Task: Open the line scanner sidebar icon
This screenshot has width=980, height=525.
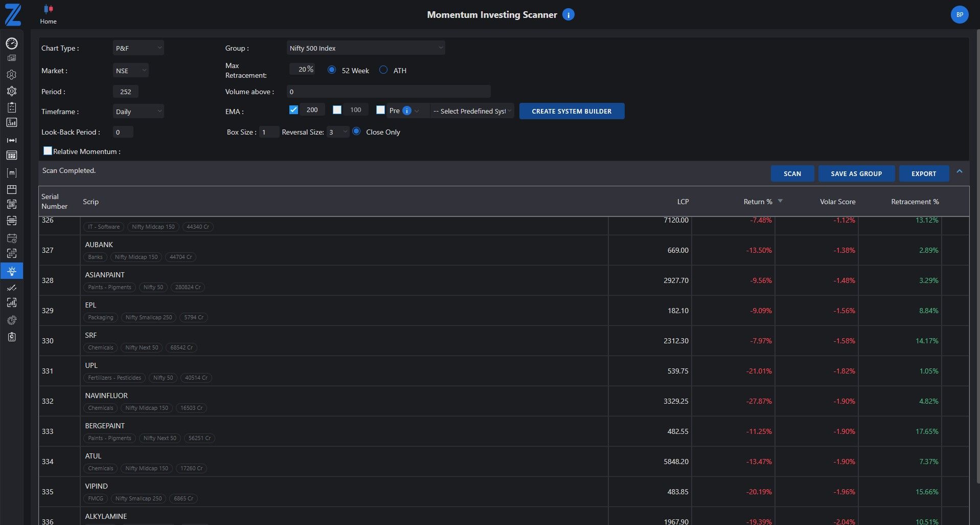Action: pyautogui.click(x=12, y=221)
